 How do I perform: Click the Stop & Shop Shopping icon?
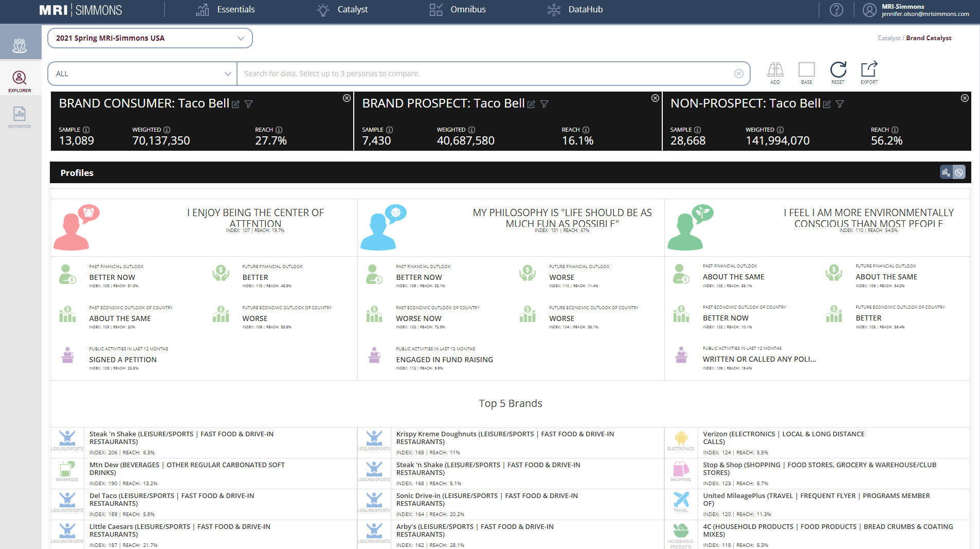click(x=681, y=469)
